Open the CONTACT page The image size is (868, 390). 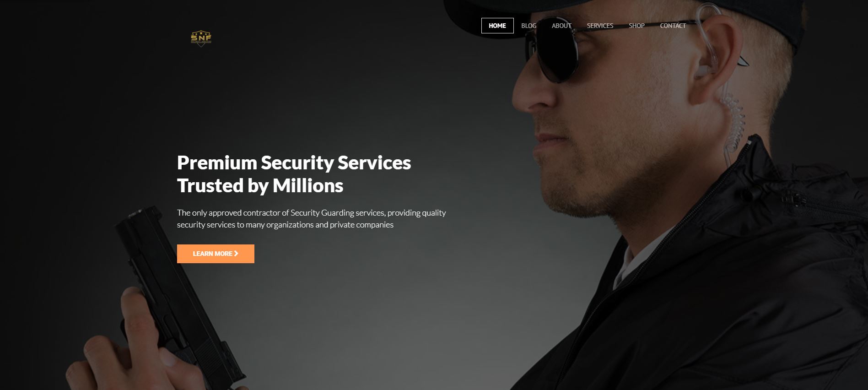tap(673, 26)
